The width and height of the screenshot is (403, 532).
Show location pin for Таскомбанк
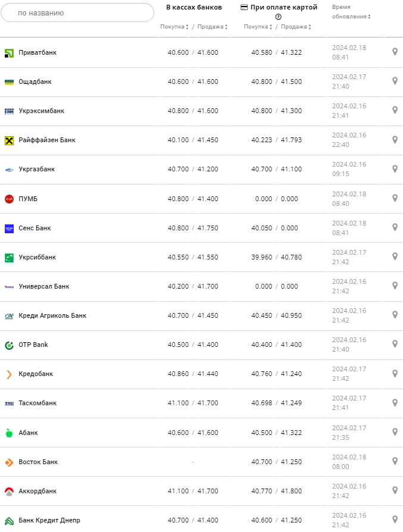[x=395, y=402]
